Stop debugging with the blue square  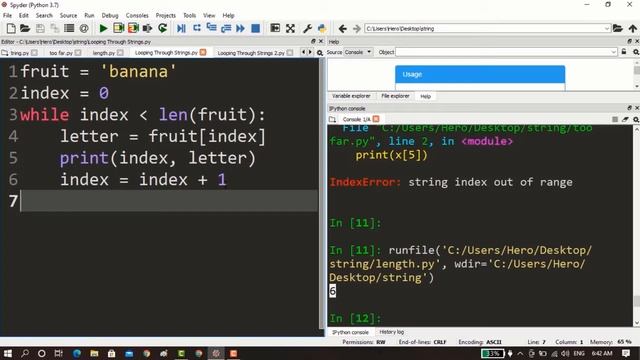coord(256,28)
